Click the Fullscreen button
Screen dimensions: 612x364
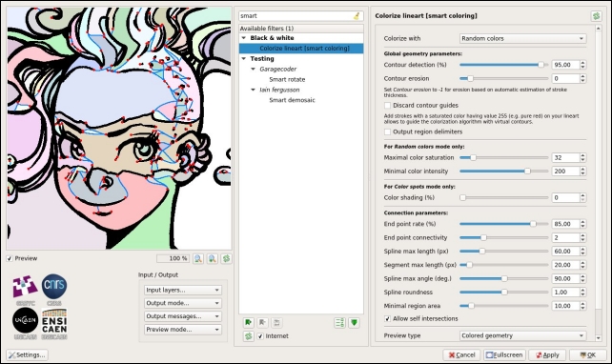[504, 355]
